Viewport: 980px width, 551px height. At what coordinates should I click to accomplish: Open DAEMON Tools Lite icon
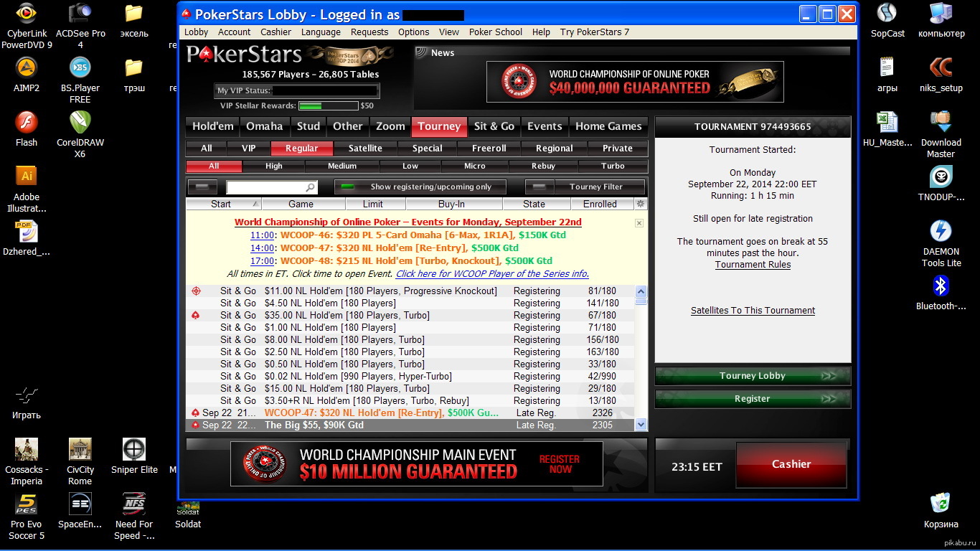click(941, 232)
